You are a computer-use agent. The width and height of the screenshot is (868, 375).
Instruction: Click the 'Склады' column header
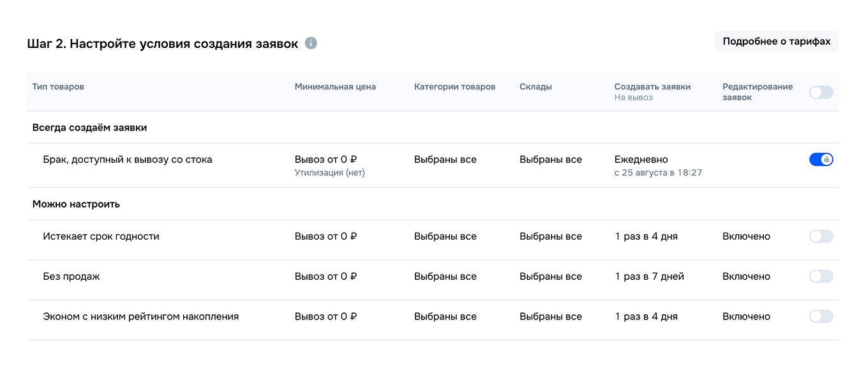tap(535, 86)
